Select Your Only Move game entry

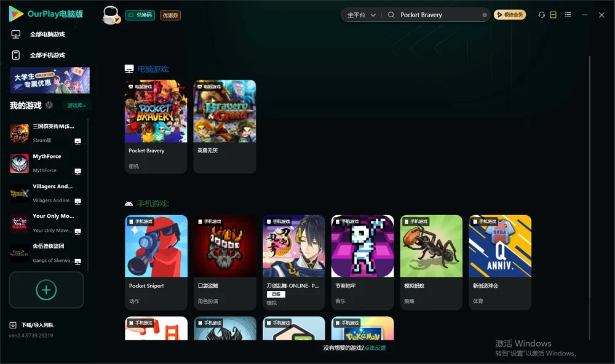[x=46, y=223]
